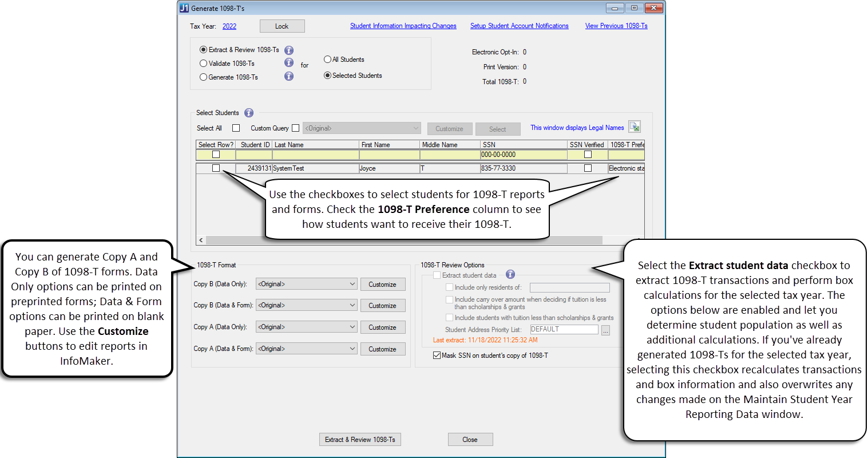The width and height of the screenshot is (868, 458).
Task: Click the info icon next to Select Students
Action: (x=249, y=113)
